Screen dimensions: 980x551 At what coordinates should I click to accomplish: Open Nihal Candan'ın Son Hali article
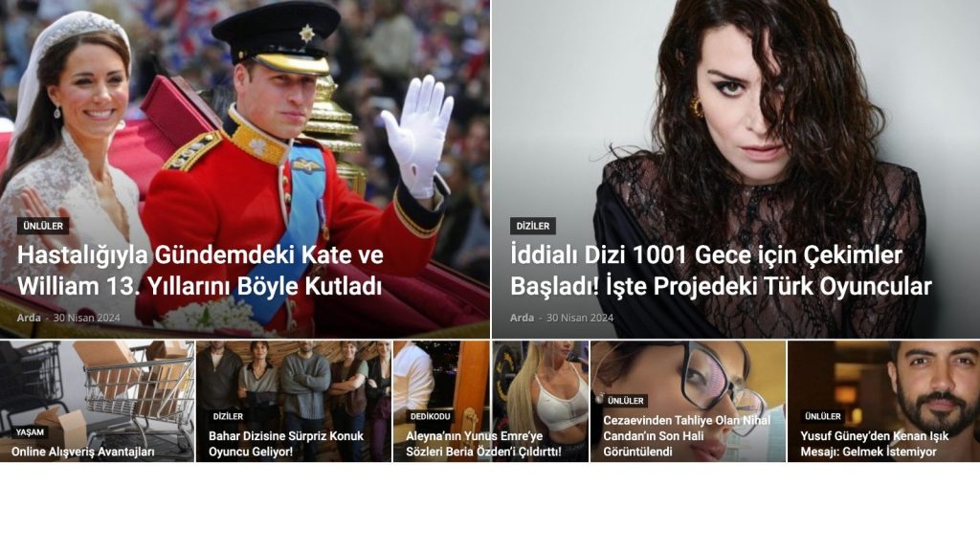686,436
